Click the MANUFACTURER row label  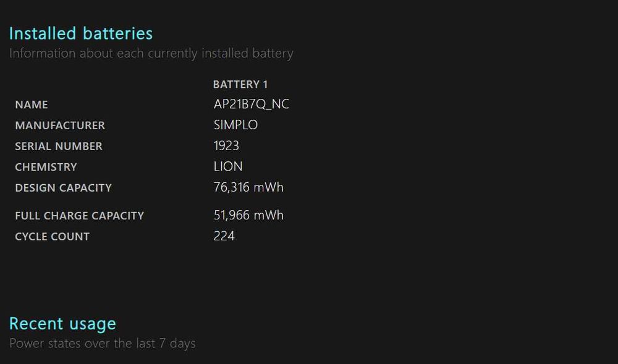pyautogui.click(x=60, y=125)
